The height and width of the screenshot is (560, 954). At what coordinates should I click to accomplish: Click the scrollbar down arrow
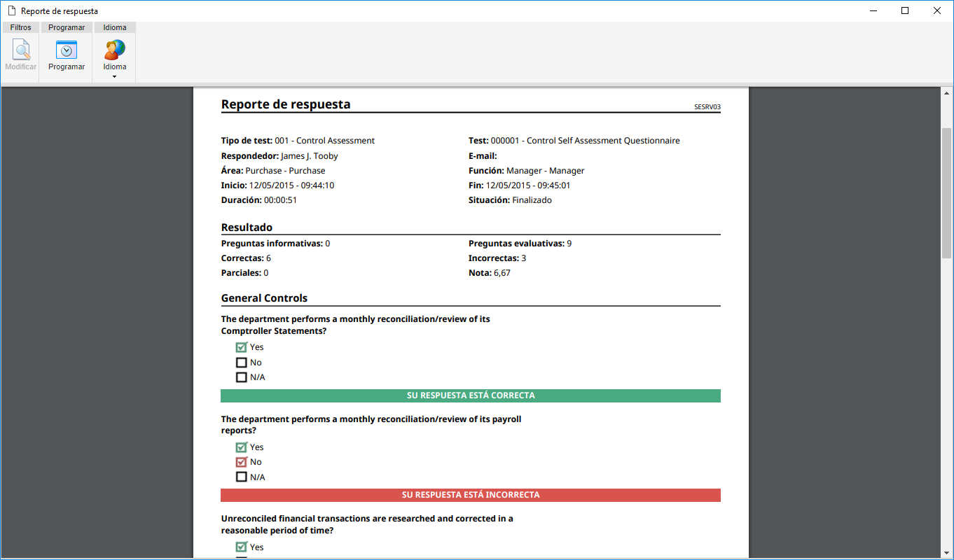click(946, 552)
